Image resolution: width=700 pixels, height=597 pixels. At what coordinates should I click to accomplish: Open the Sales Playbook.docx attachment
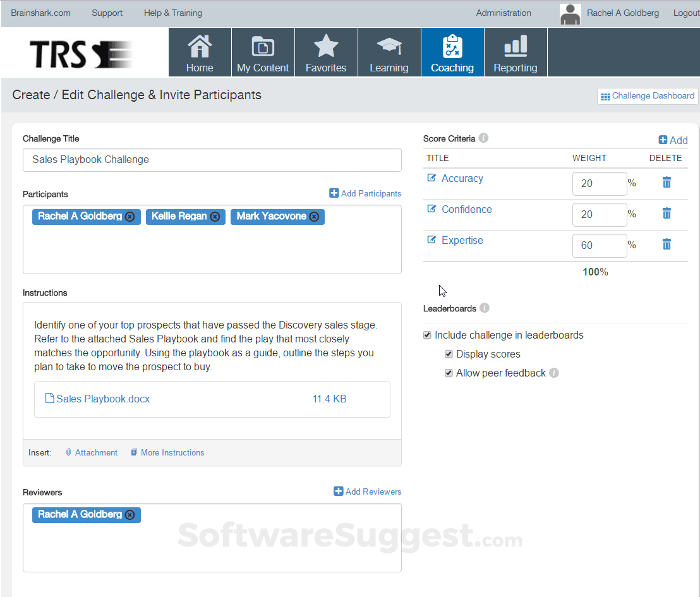click(x=102, y=399)
